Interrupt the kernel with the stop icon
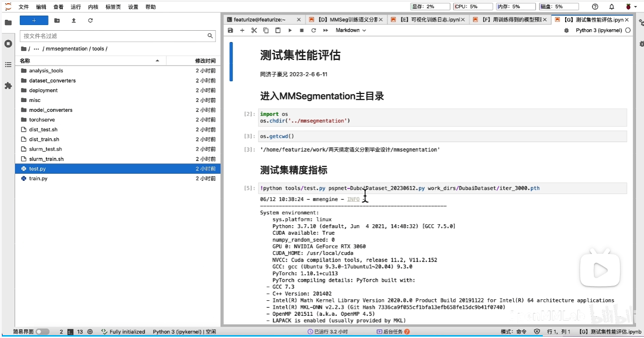 (301, 30)
